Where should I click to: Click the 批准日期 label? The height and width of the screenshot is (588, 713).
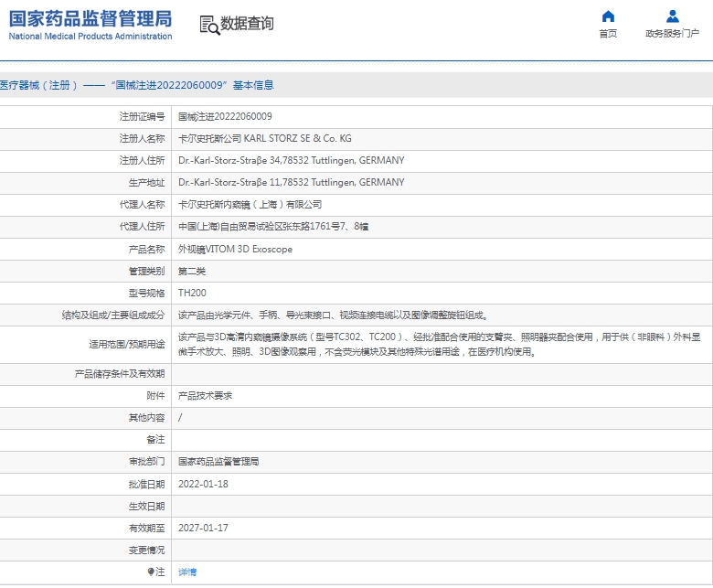click(x=146, y=485)
